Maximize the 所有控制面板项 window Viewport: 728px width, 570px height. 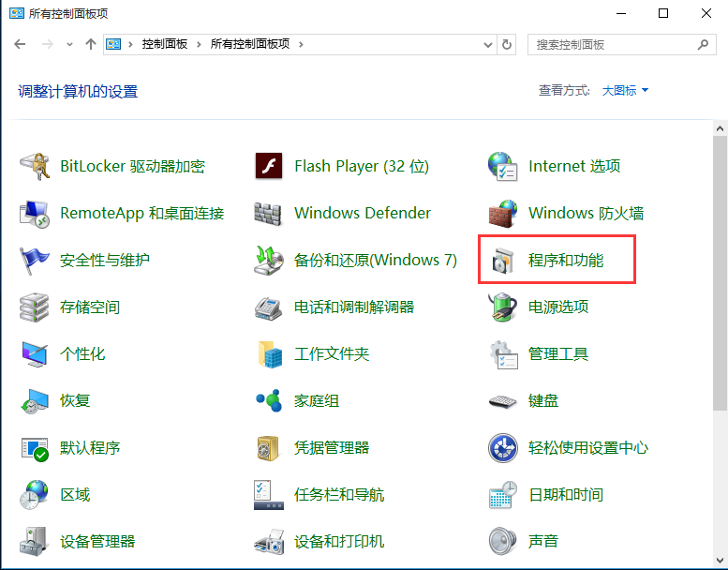(x=663, y=13)
